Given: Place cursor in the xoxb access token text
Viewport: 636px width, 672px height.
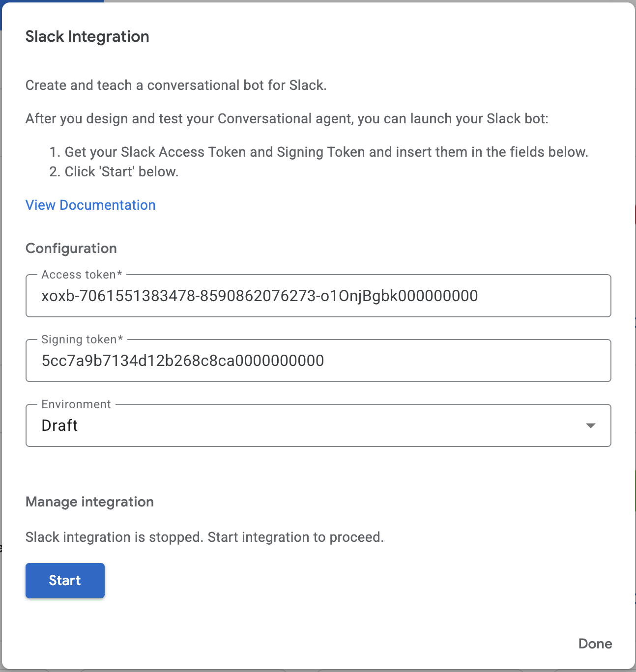Looking at the screenshot, I should point(260,296).
